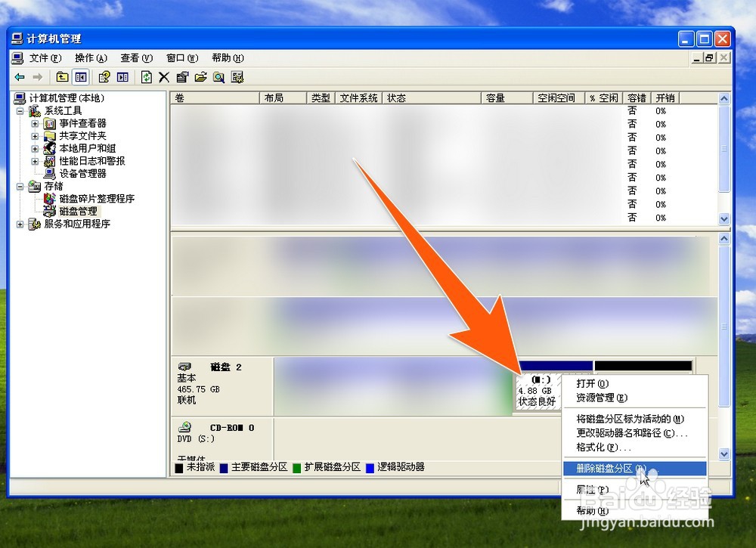Click the 磁盘碎片整理程序 defragmenter icon

50,199
